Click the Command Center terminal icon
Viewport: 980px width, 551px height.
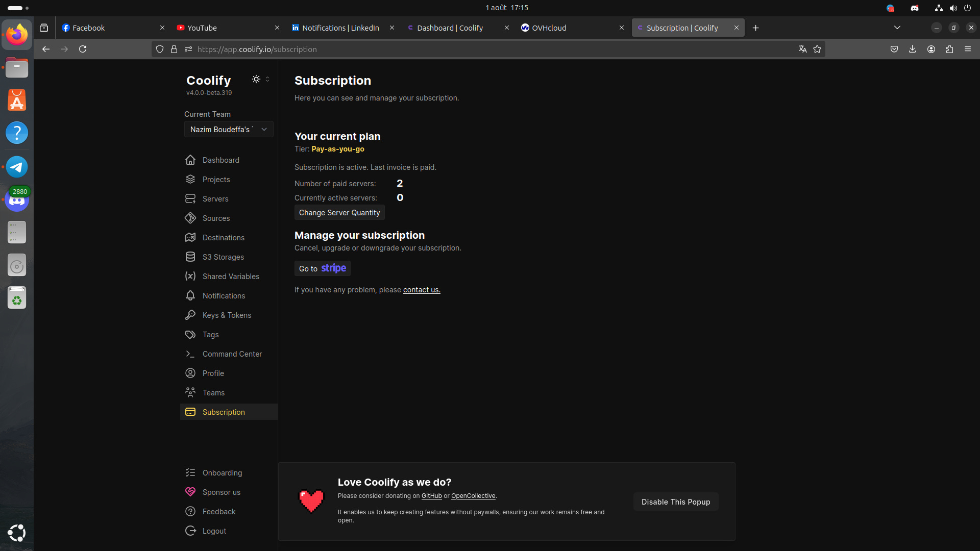point(190,354)
